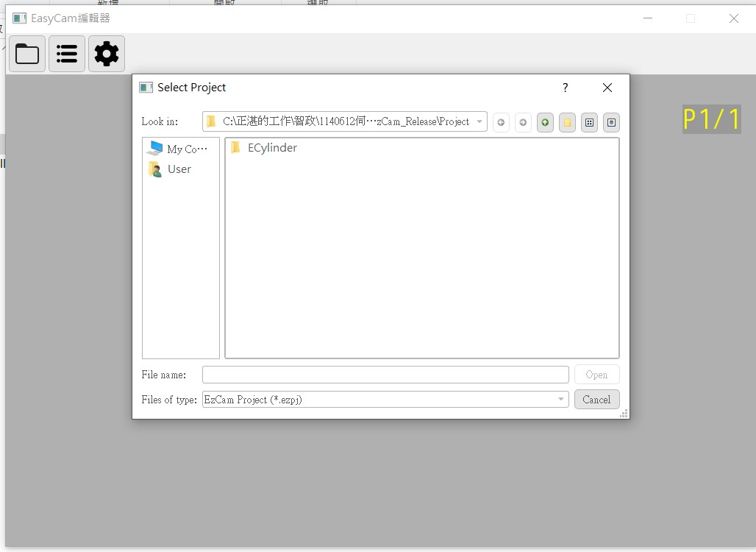Viewport: 756px width, 552px height.
Task: Close the Select Project dialog
Action: 607,88
